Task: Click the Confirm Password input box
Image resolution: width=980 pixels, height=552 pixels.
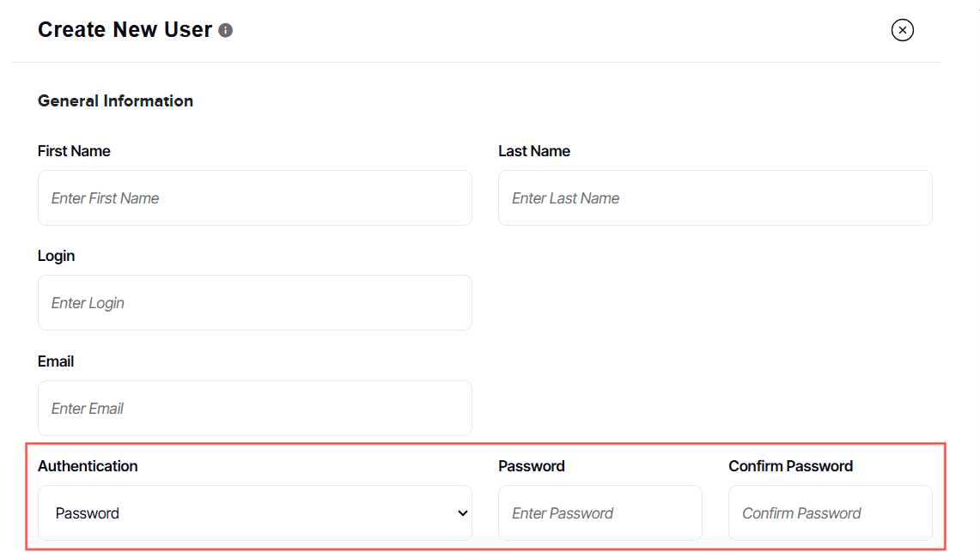Action: click(830, 513)
